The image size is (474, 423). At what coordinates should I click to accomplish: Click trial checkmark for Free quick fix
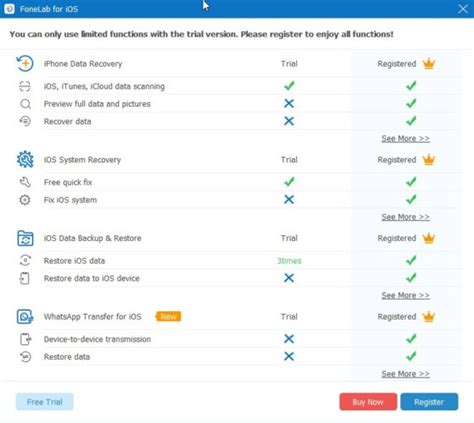tap(289, 182)
